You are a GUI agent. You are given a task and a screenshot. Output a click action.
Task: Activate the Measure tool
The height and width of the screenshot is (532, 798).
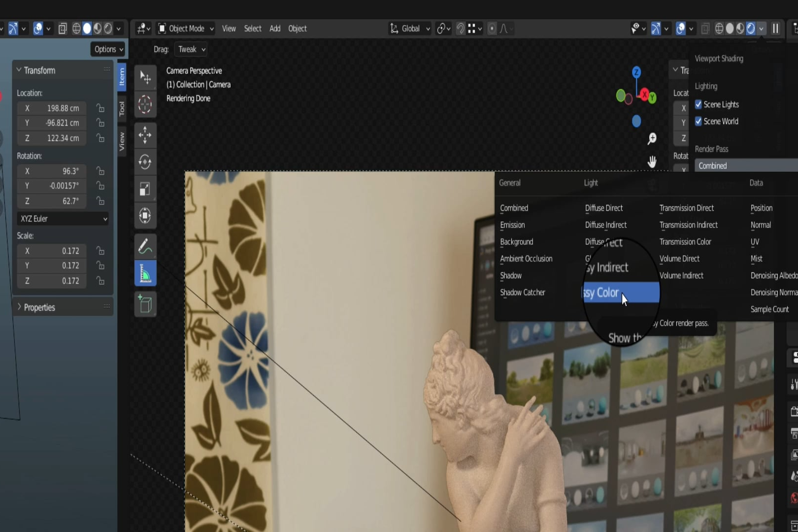[x=145, y=274]
